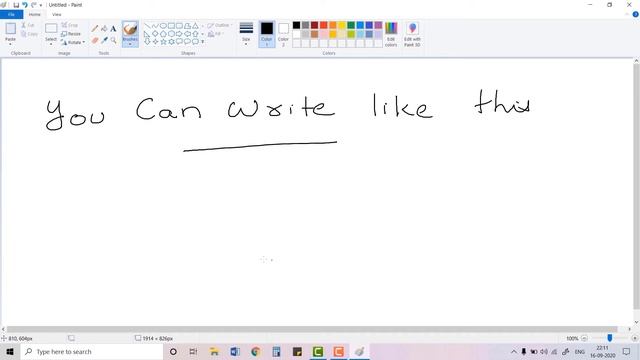Switch to the View tab
This screenshot has width=640, height=360.
[x=57, y=14]
